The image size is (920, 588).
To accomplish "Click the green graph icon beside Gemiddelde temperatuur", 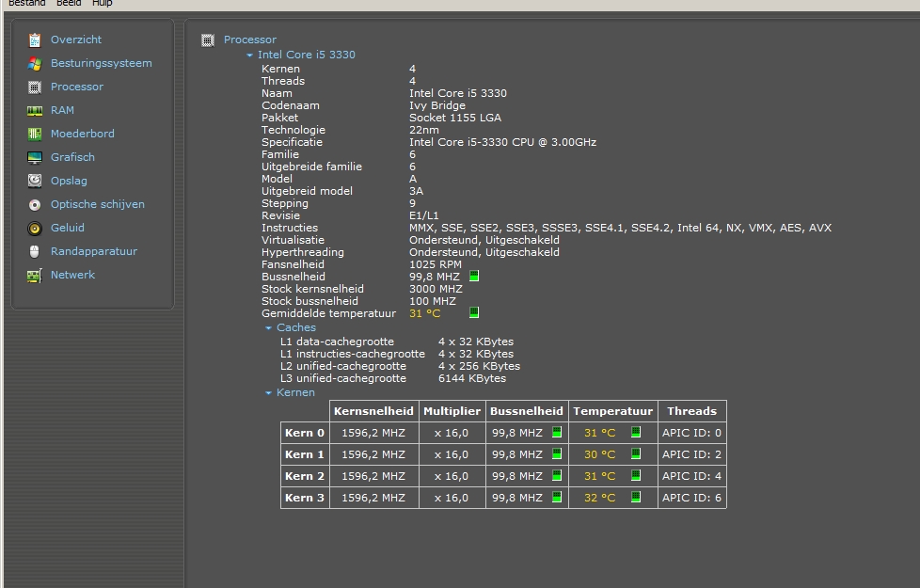I will pos(474,312).
